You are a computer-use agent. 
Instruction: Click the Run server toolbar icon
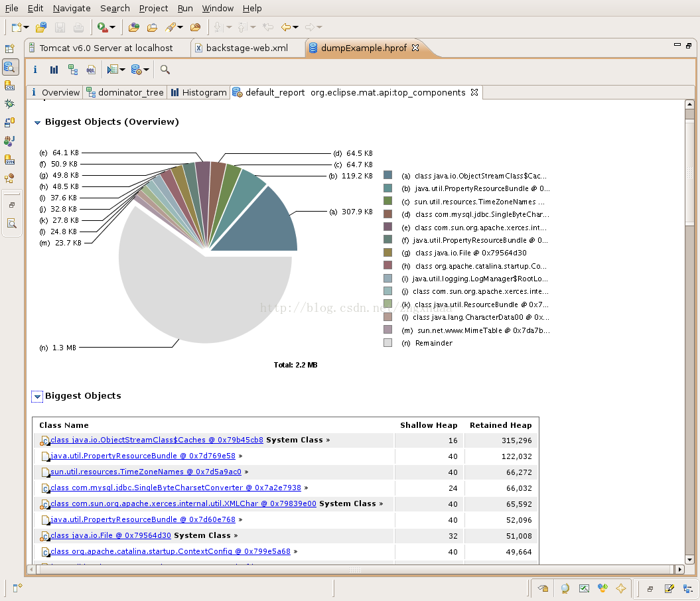[x=102, y=28]
